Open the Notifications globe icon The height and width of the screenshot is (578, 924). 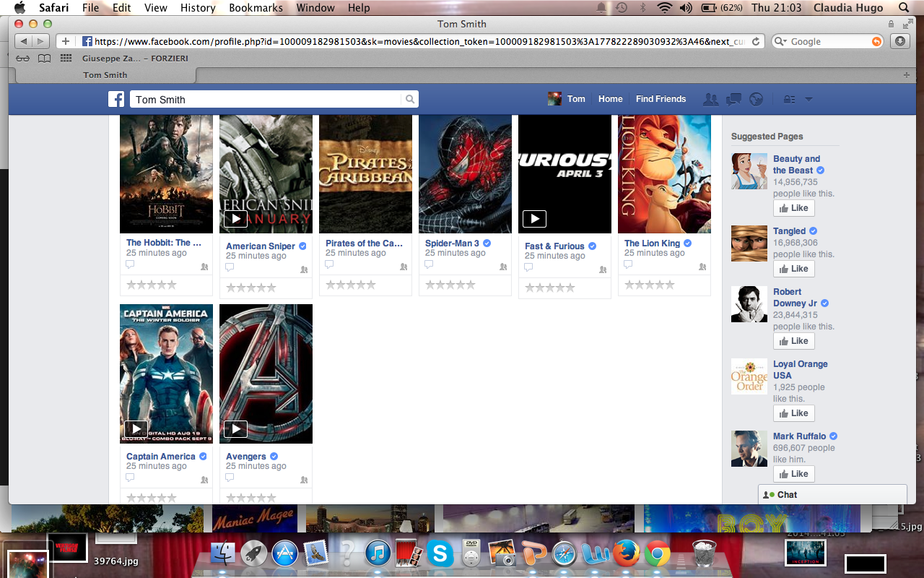756,99
